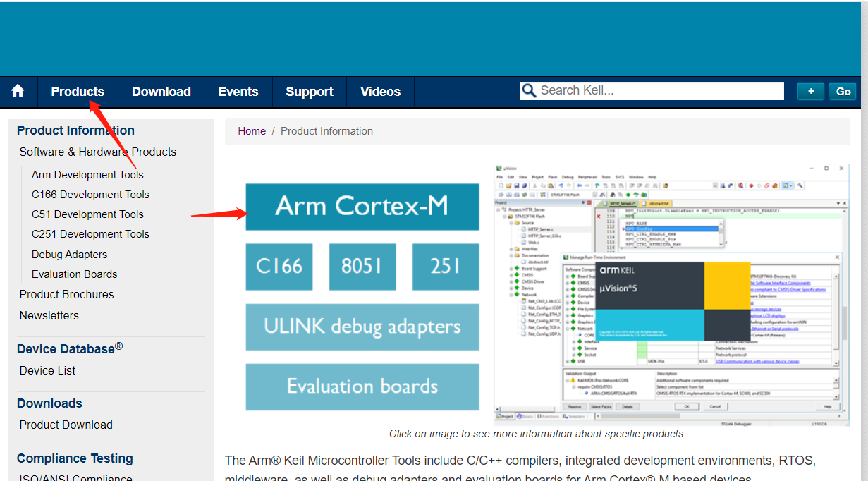Open the Device List

tap(47, 370)
